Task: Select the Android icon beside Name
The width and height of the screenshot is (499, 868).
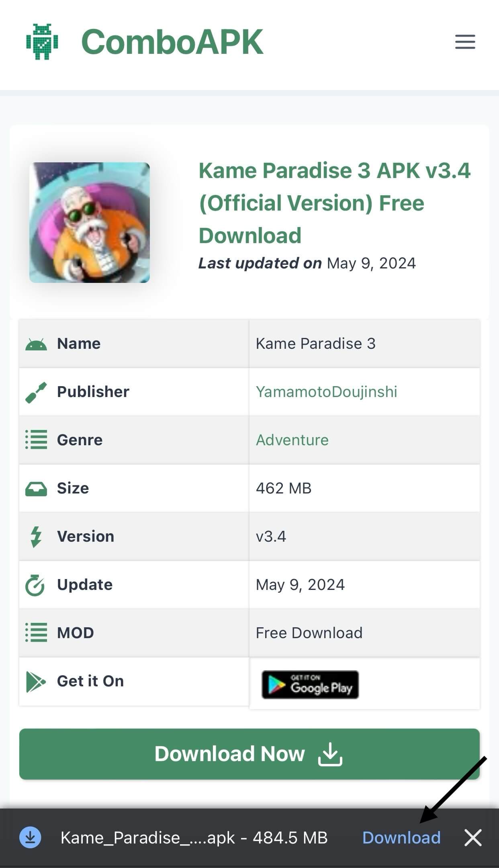Action: (36, 343)
